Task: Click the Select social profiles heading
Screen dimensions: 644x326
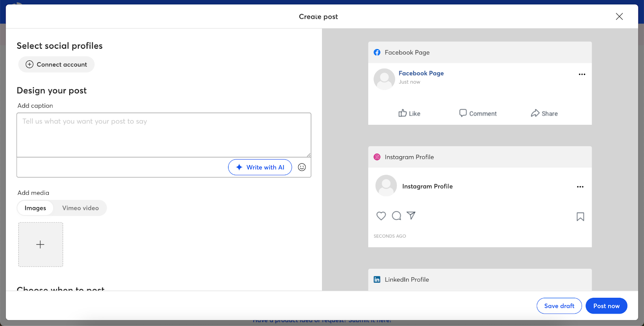Action: (x=60, y=46)
